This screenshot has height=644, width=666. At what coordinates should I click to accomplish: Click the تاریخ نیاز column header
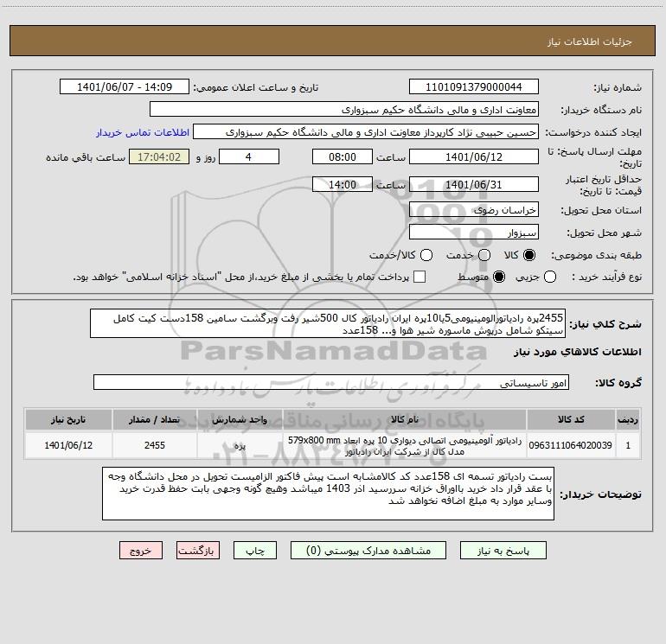coord(68,420)
